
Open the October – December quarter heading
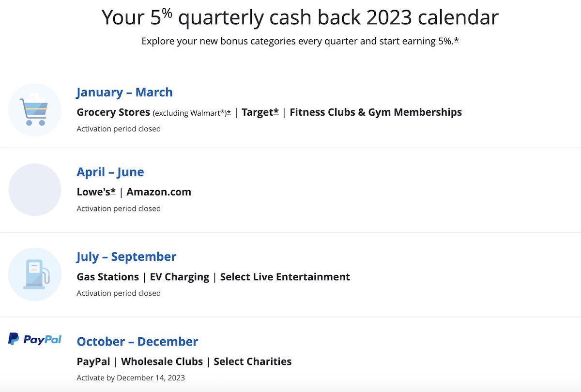point(138,341)
